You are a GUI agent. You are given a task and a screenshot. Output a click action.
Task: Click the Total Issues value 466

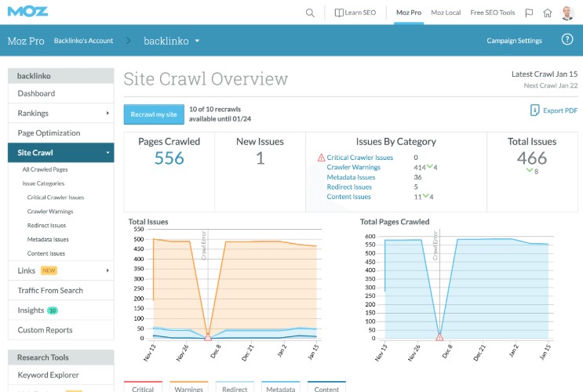(x=532, y=158)
